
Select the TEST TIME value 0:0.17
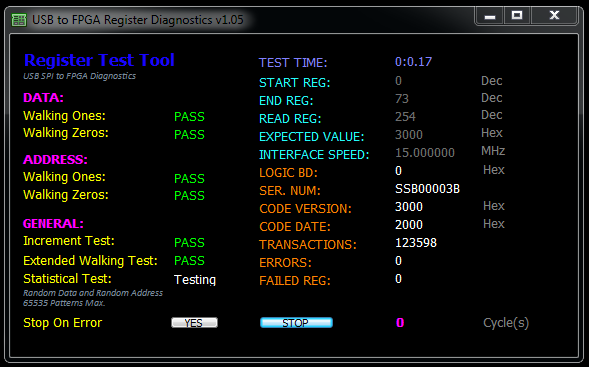tap(414, 62)
